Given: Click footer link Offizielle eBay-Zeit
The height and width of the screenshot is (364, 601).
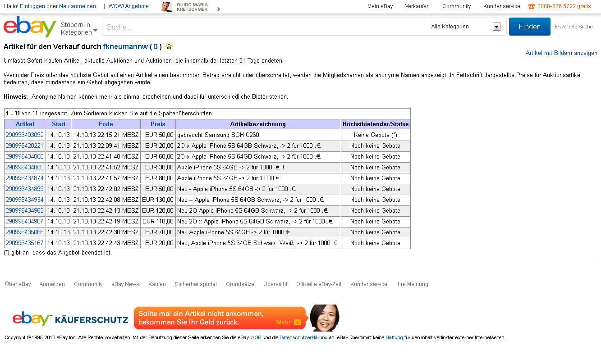Looking at the screenshot, I should 319,284.
